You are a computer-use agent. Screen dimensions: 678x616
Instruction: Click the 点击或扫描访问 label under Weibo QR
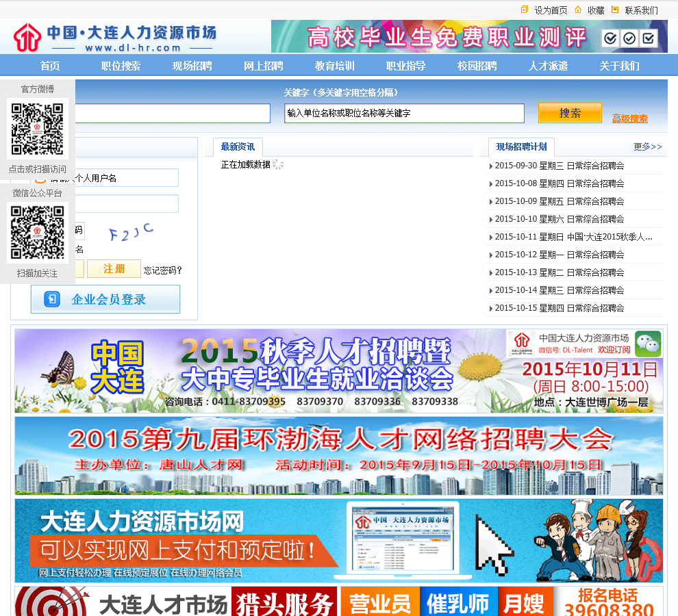pyautogui.click(x=38, y=169)
